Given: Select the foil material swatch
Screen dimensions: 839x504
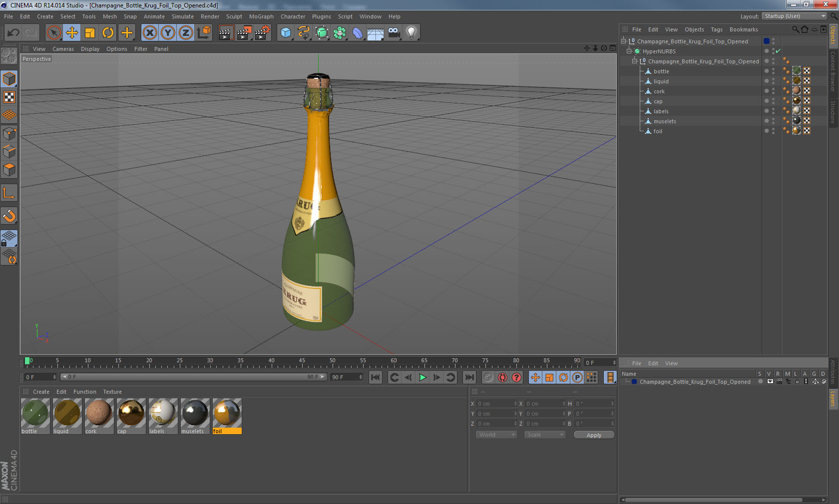Looking at the screenshot, I should click(x=227, y=413).
